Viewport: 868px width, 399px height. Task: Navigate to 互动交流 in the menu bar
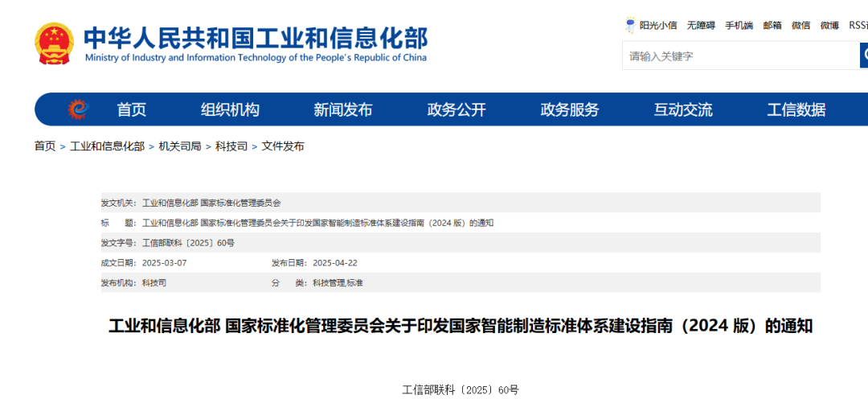[683, 110]
